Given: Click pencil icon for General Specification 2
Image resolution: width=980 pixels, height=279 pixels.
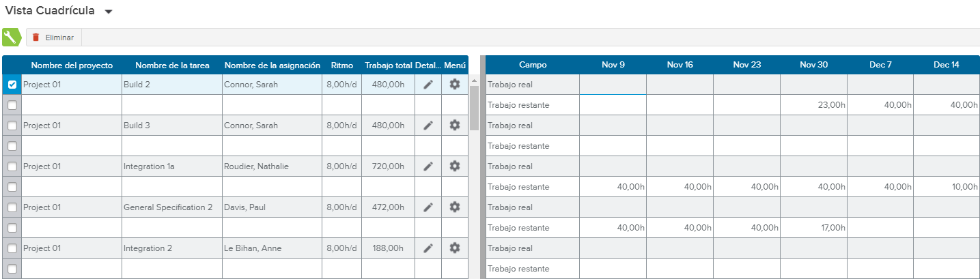Looking at the screenshot, I should [428, 207].
